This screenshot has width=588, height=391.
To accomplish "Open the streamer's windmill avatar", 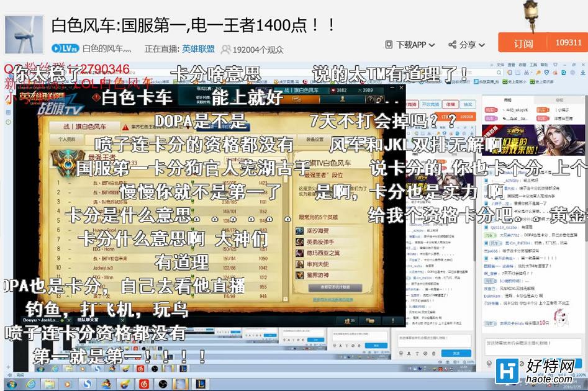I will pos(24,35).
